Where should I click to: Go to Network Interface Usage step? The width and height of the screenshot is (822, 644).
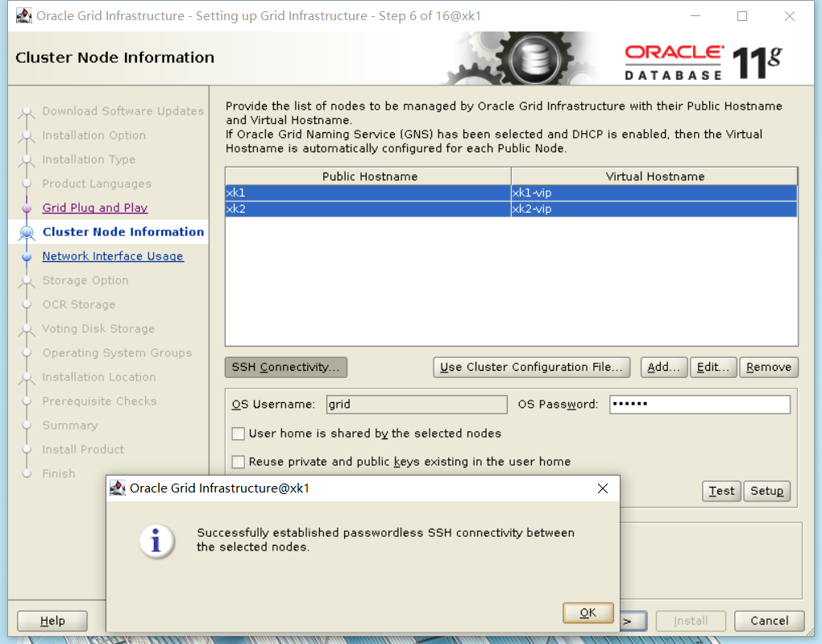coord(113,256)
